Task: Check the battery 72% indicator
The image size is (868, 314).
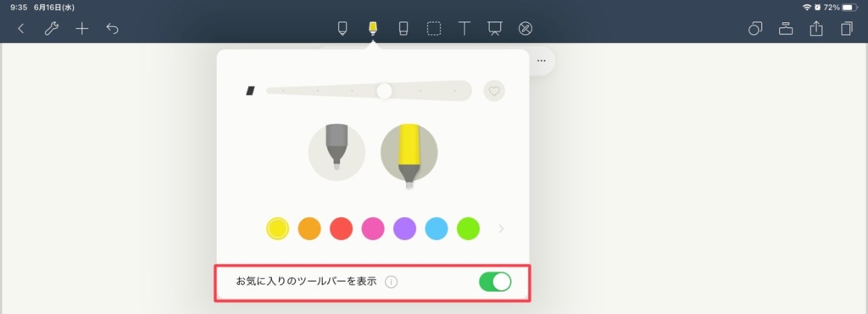Action: 840,8
